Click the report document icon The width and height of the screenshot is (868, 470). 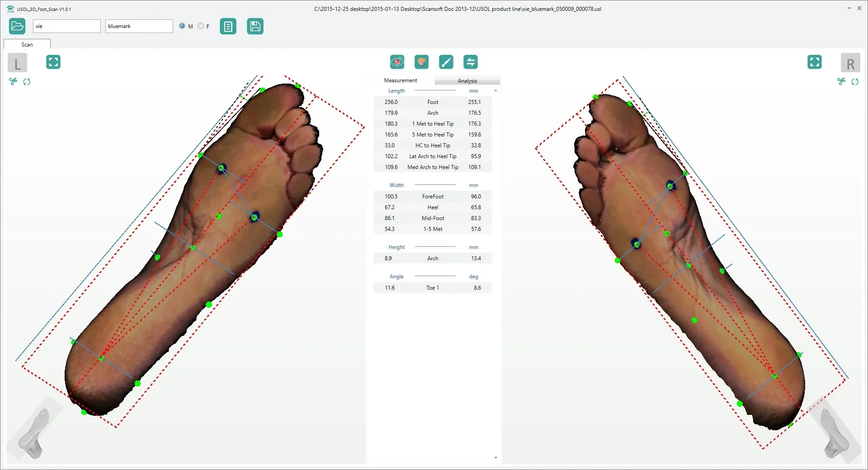tap(228, 27)
